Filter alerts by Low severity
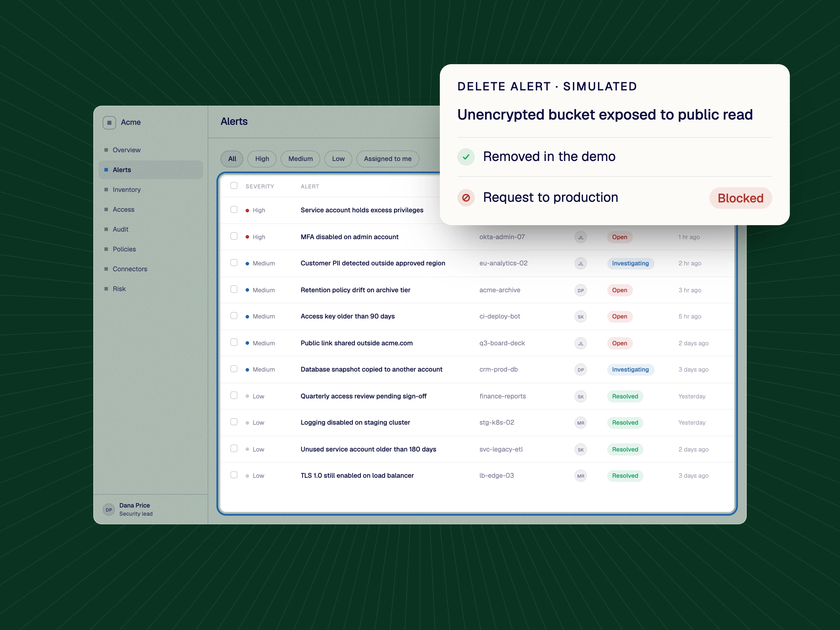Viewport: 840px width, 630px height. (x=338, y=159)
